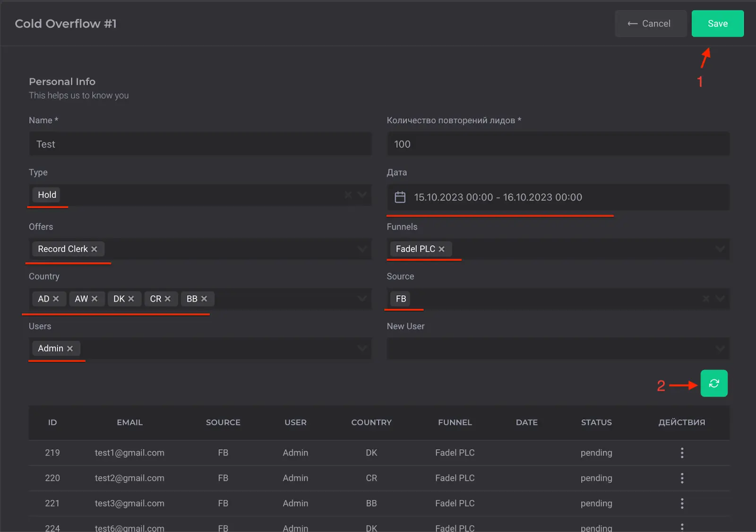756x532 pixels.
Task: Click pending status in row 221
Action: point(596,504)
